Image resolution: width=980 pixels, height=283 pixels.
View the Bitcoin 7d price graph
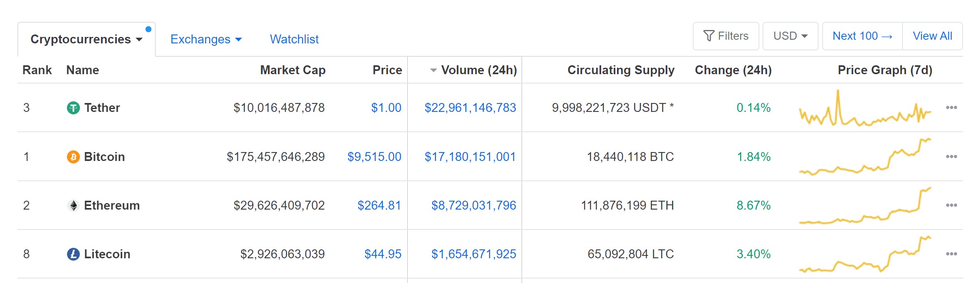point(865,157)
